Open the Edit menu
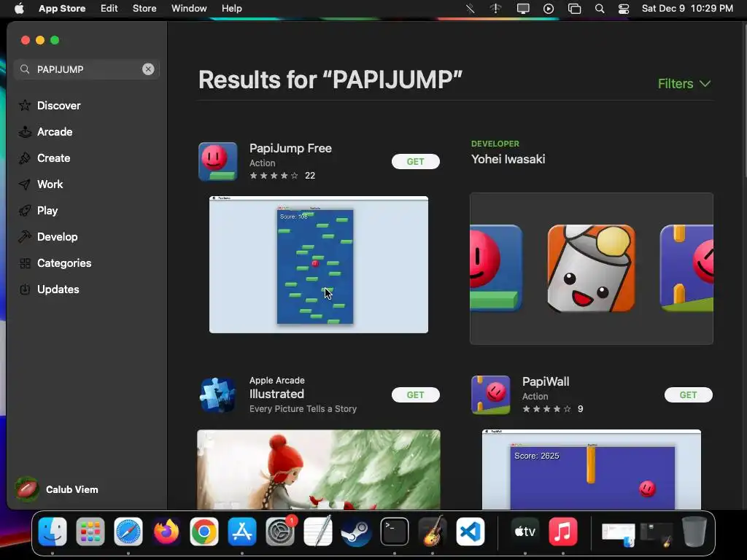 (x=109, y=9)
